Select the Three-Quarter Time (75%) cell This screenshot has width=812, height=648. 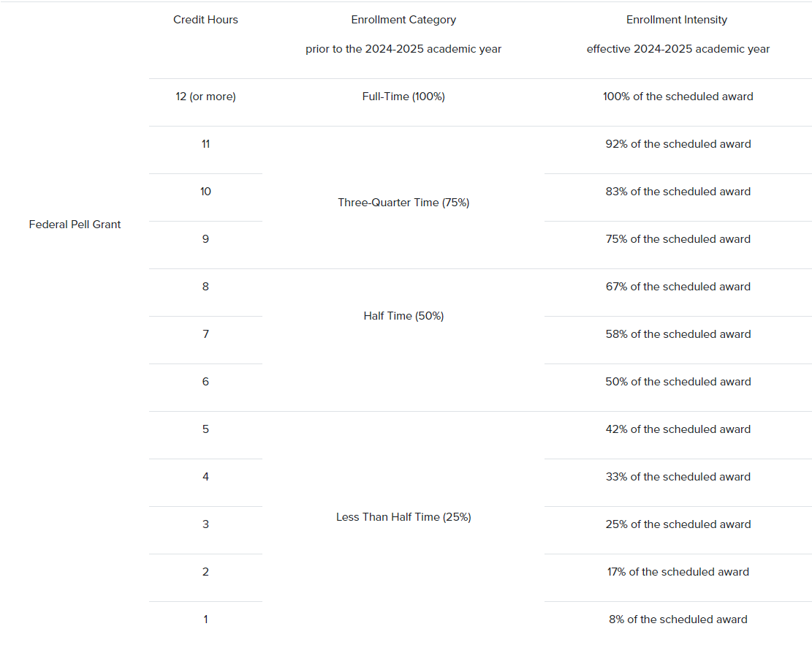pos(403,203)
